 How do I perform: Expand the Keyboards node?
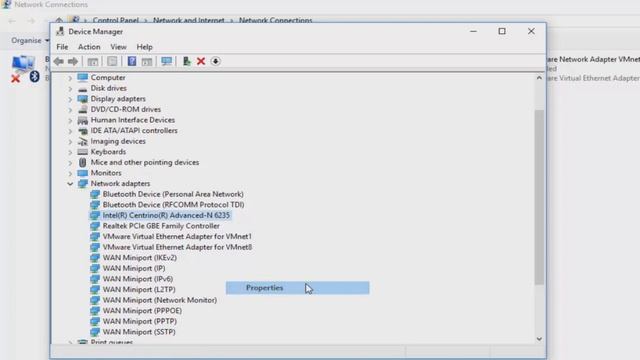coord(70,152)
